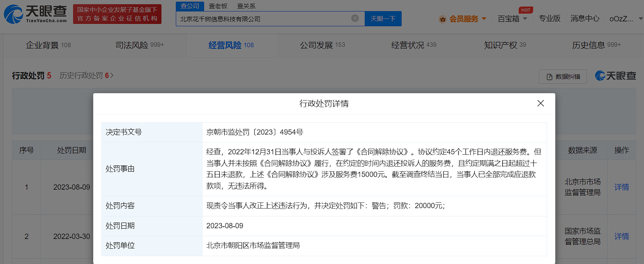Screen dimensions: 644x264
Task: Click the 会员服务 crown icon
Action: [443, 19]
